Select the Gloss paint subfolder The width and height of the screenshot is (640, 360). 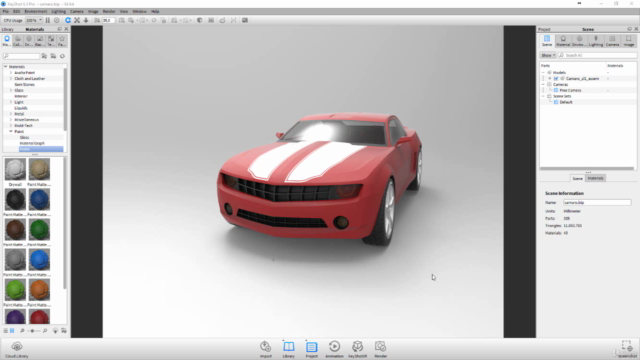(x=24, y=138)
